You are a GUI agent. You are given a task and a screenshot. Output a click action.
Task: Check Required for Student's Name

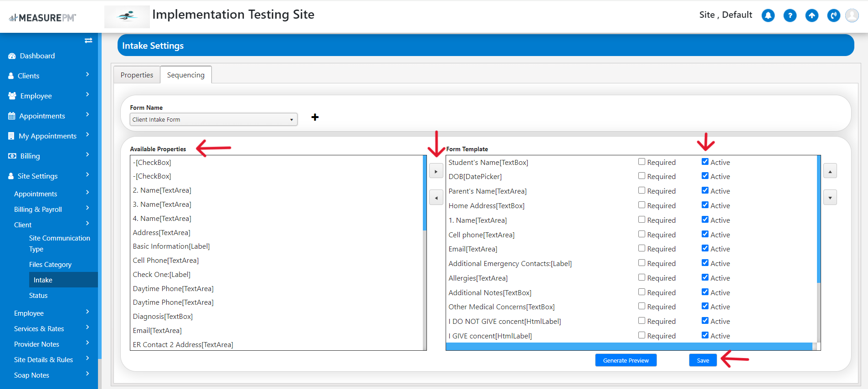click(642, 162)
